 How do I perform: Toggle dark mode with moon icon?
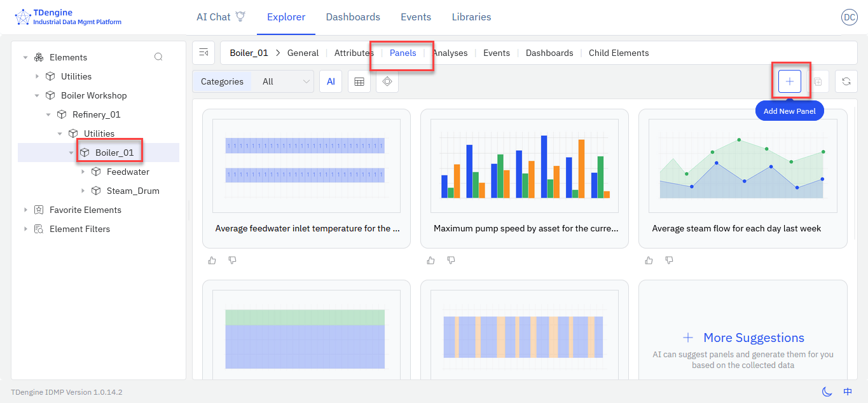click(827, 392)
